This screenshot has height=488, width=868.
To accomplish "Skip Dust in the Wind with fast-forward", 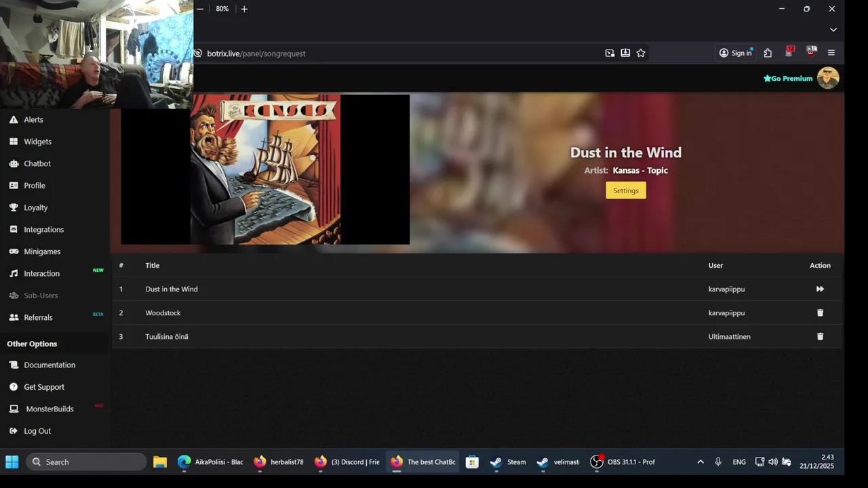I will click(x=820, y=289).
